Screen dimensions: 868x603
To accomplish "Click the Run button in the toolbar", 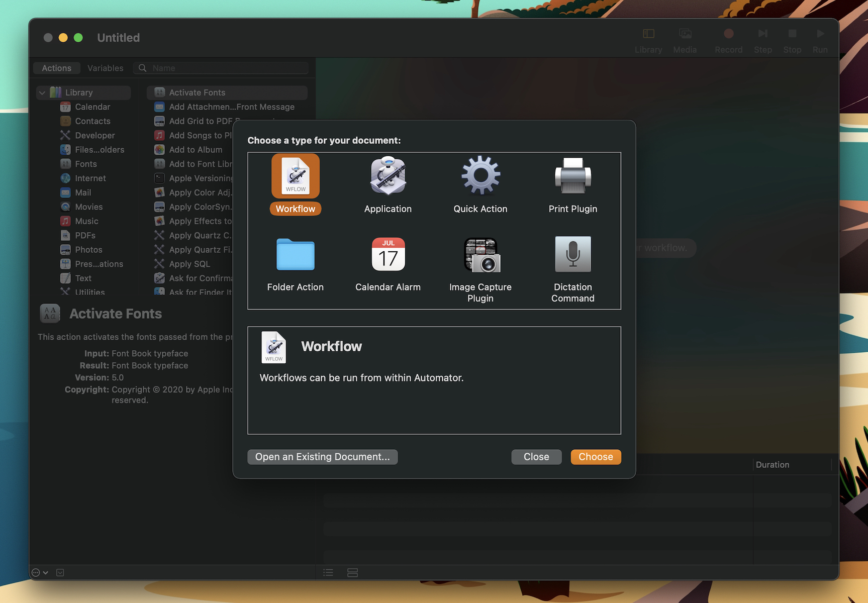I will 819,34.
